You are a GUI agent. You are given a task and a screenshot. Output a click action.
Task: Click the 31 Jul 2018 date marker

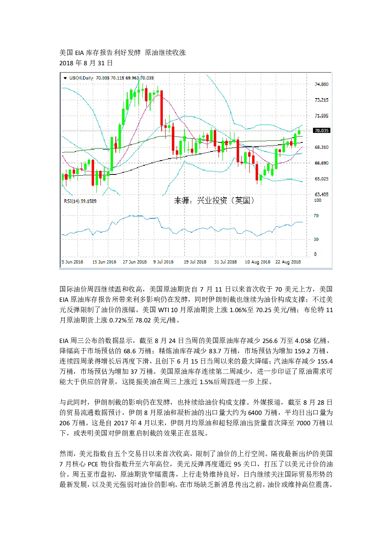226,262
